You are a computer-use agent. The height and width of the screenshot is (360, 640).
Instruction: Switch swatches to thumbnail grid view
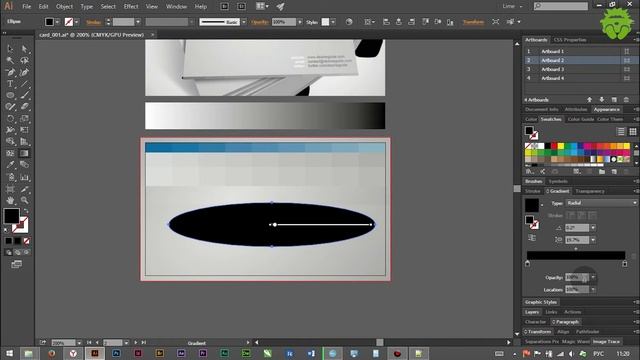tap(633, 131)
